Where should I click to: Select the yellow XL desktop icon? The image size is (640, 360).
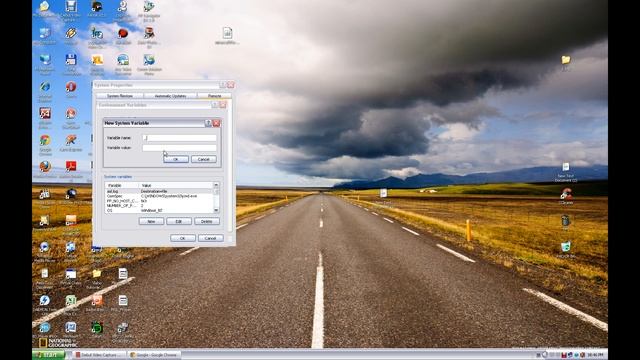[97, 60]
